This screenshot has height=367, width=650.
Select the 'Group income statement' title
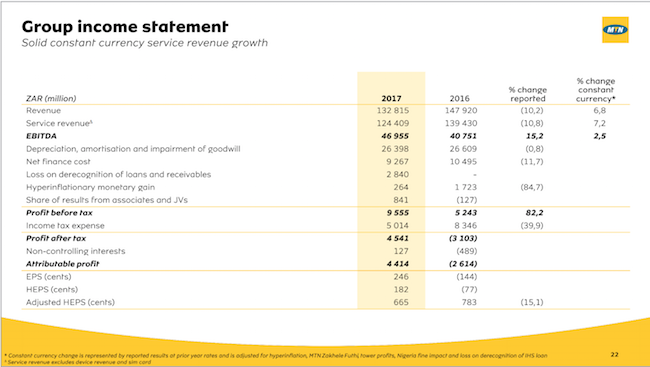(x=125, y=27)
